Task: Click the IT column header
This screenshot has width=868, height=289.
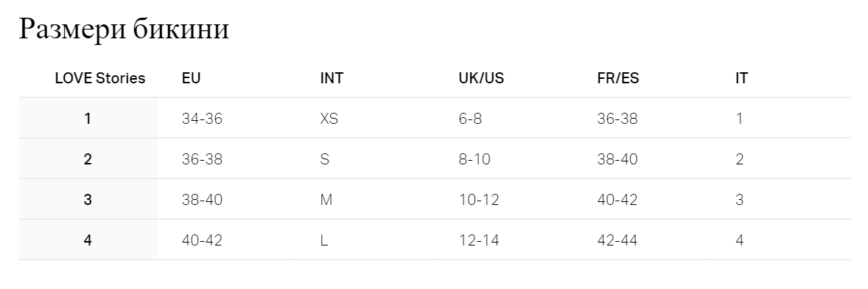Action: click(741, 78)
